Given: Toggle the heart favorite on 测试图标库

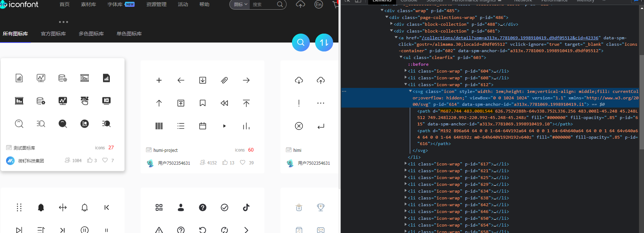Looking at the screenshot, I should pyautogui.click(x=105, y=160).
